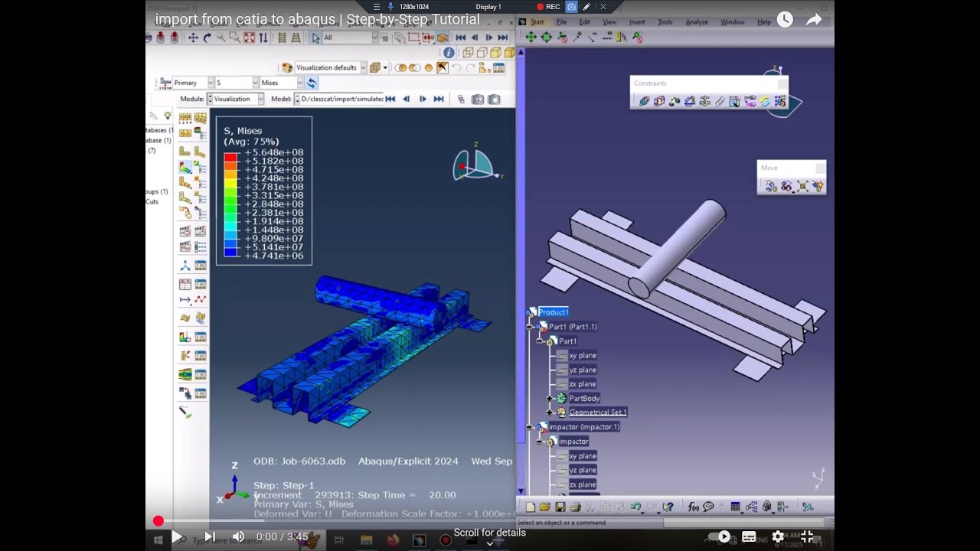Viewport: 980px width, 551px height.
Task: Step to previous frame in Abaqus context bar
Action: [406, 99]
